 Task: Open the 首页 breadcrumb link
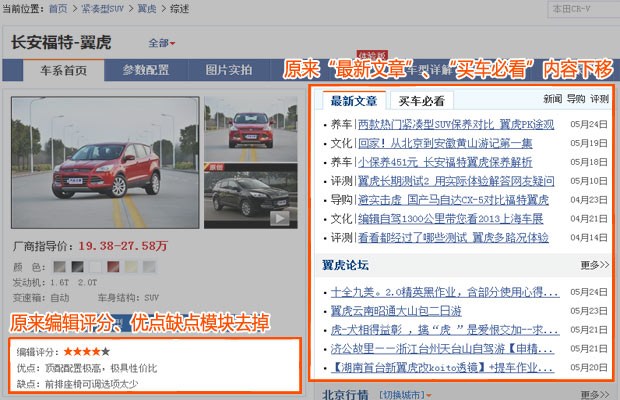click(x=58, y=9)
